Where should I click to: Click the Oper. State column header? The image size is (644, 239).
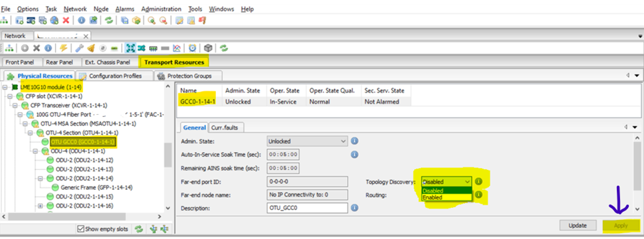pyautogui.click(x=285, y=90)
